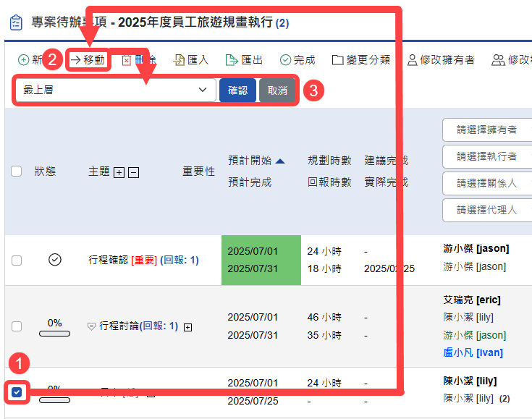
Task: Click the red delete icon in toolbar
Action: (126, 60)
